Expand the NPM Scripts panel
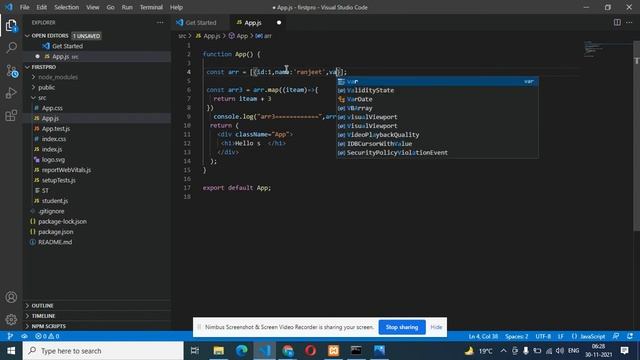640x360 pixels. pos(49,326)
